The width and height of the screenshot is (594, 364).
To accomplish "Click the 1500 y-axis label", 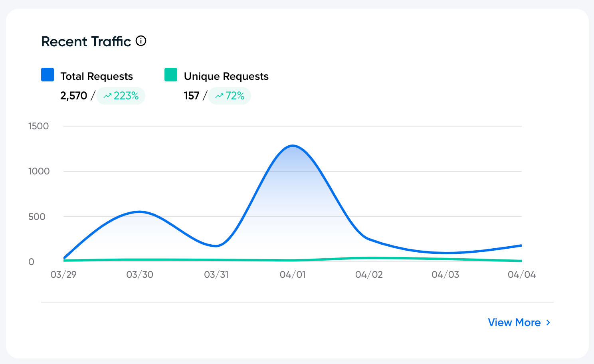I will [38, 126].
